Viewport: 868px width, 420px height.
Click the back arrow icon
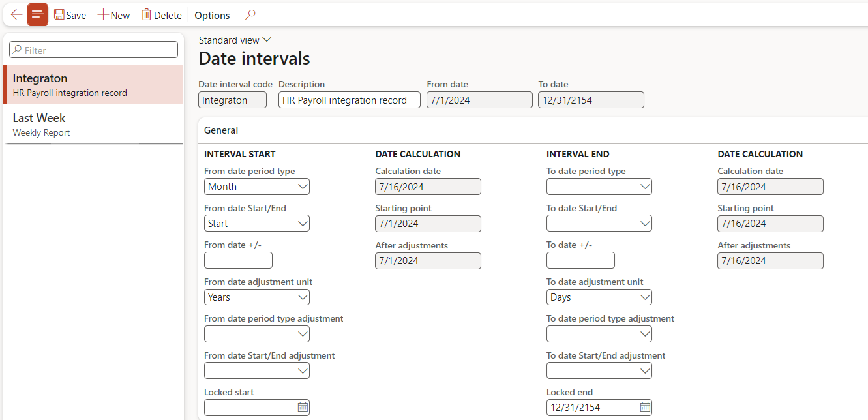coord(16,14)
